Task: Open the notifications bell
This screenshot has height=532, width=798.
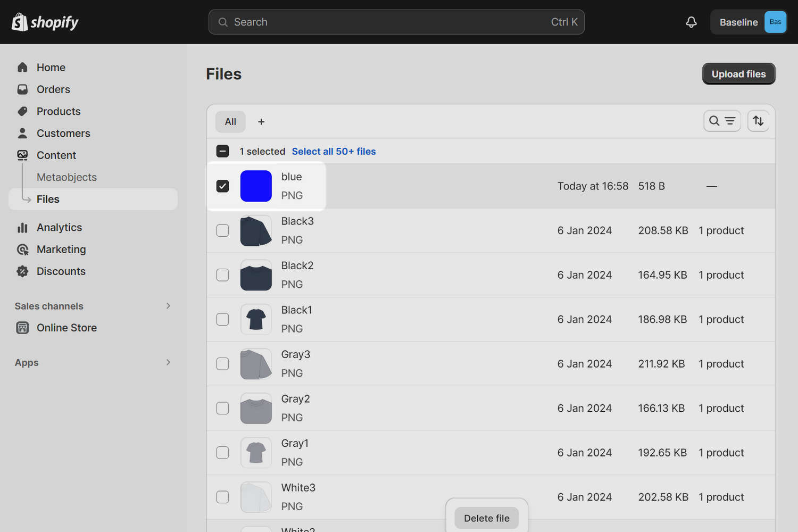Action: point(691,22)
